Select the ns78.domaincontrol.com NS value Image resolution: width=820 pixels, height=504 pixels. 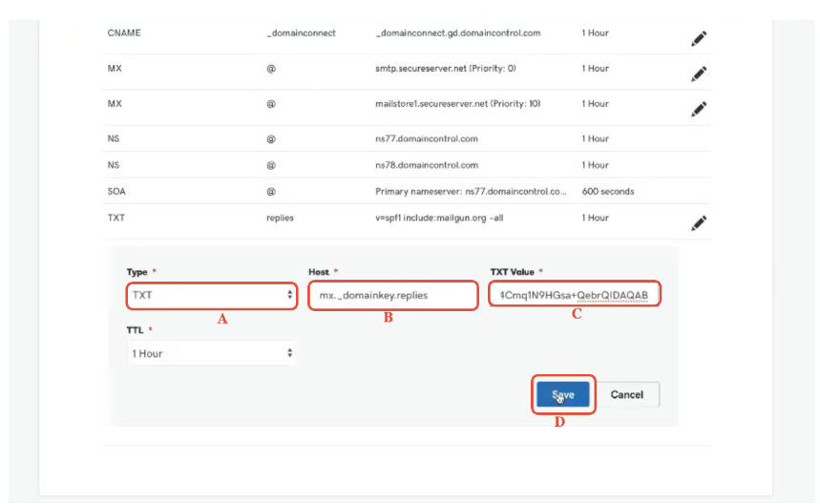(x=427, y=165)
